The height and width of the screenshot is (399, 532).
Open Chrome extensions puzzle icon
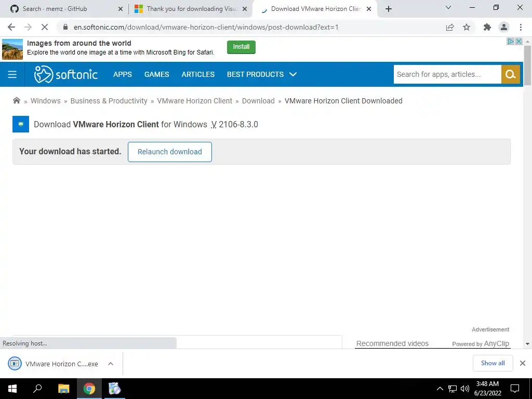[x=487, y=27]
